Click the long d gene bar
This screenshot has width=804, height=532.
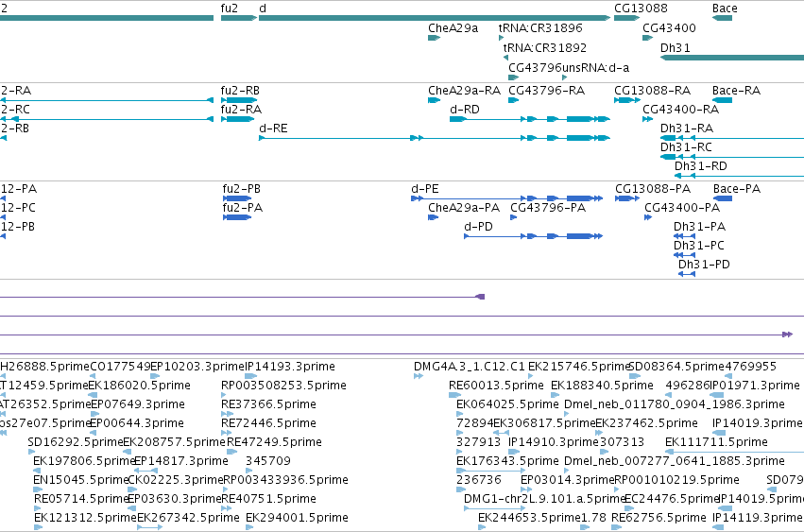pyautogui.click(x=435, y=18)
